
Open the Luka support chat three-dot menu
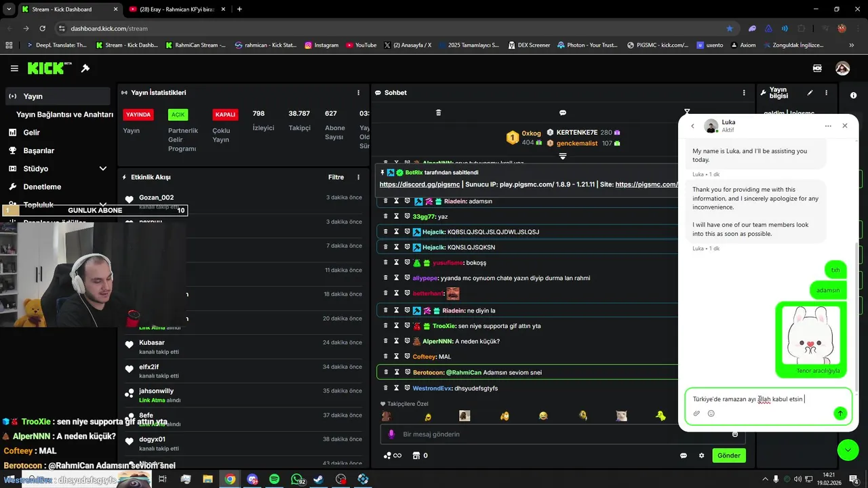click(828, 126)
